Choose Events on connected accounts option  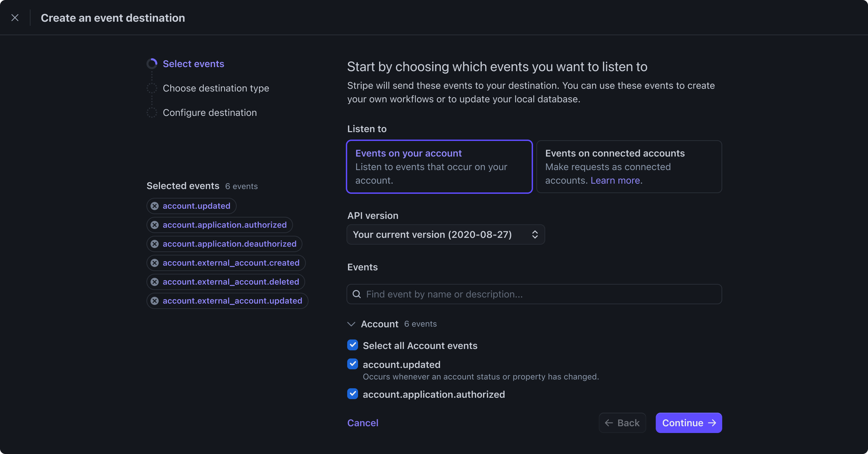tap(629, 167)
